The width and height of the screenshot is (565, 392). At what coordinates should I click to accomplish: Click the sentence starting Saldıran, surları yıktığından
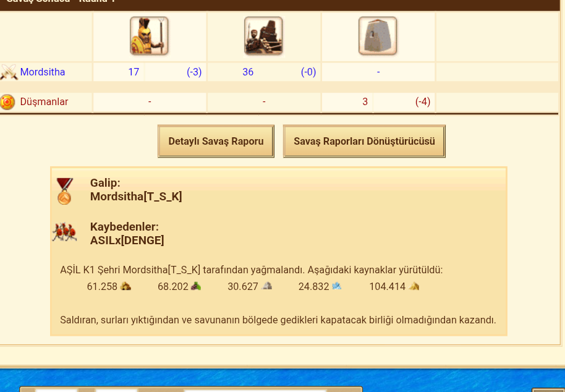tap(278, 320)
